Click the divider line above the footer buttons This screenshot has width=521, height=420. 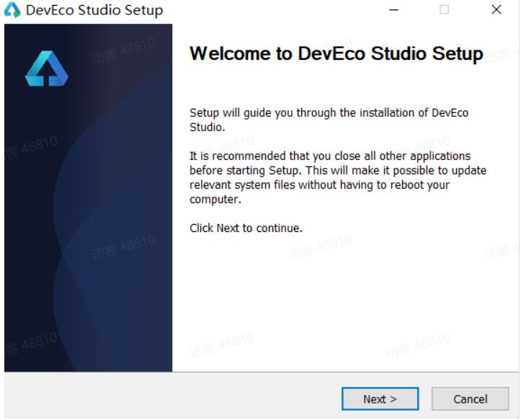(x=261, y=372)
